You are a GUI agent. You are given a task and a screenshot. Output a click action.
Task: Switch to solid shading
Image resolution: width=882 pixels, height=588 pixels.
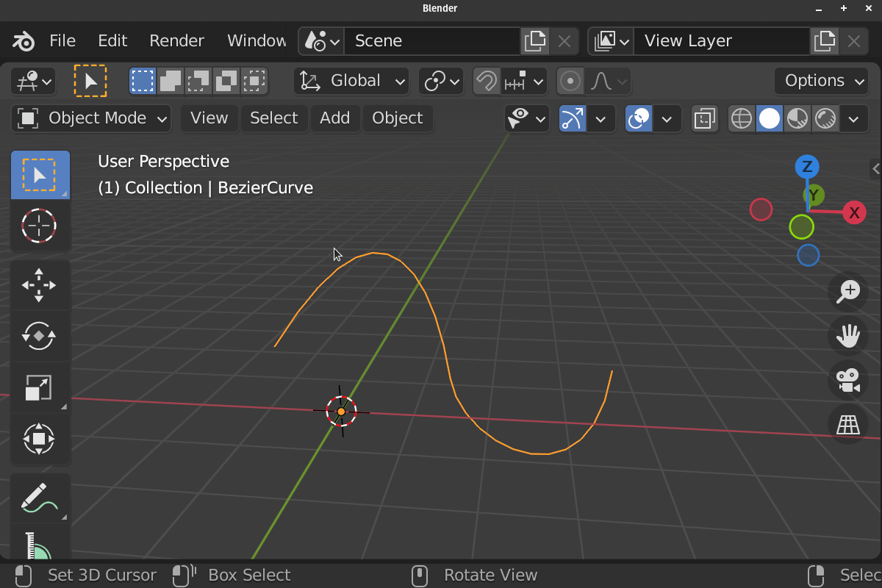770,118
